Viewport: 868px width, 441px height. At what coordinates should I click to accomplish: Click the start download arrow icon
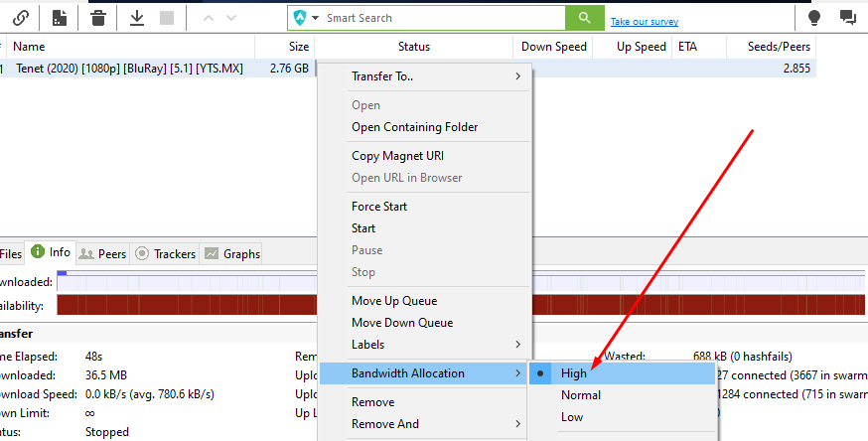[x=137, y=18]
